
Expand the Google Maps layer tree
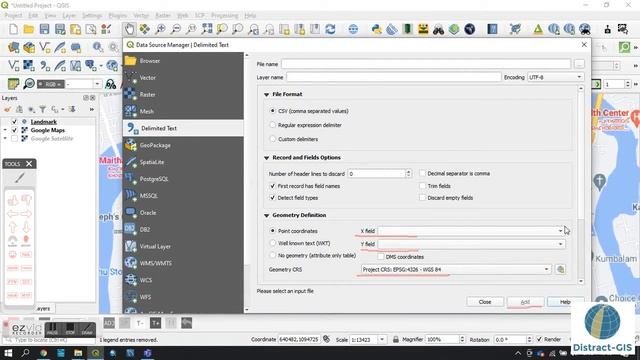pos(5,130)
